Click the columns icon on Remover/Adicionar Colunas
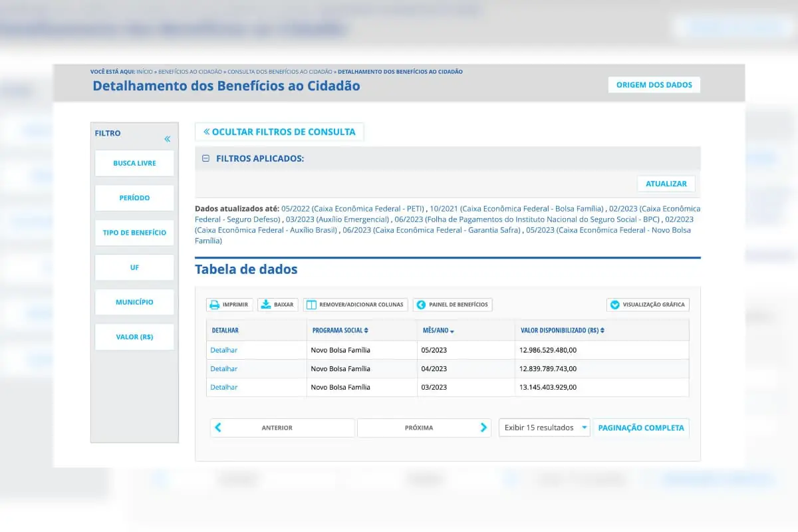This screenshot has width=798, height=532. pyautogui.click(x=310, y=304)
